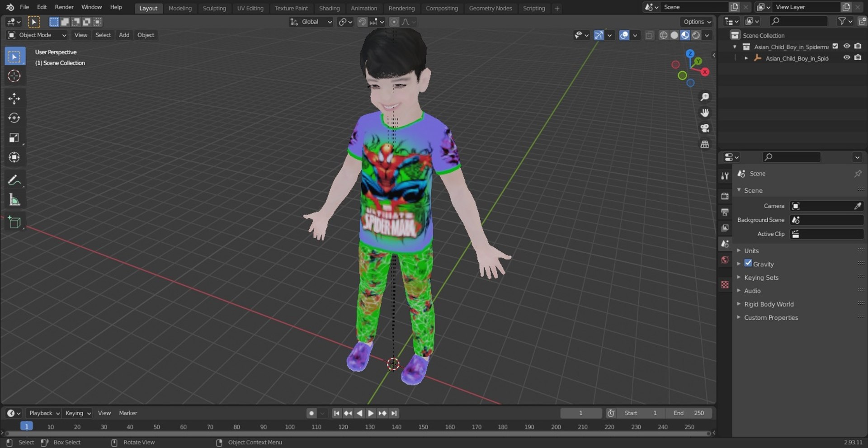
Task: Click the camera eyedropper icon
Action: [858, 206]
